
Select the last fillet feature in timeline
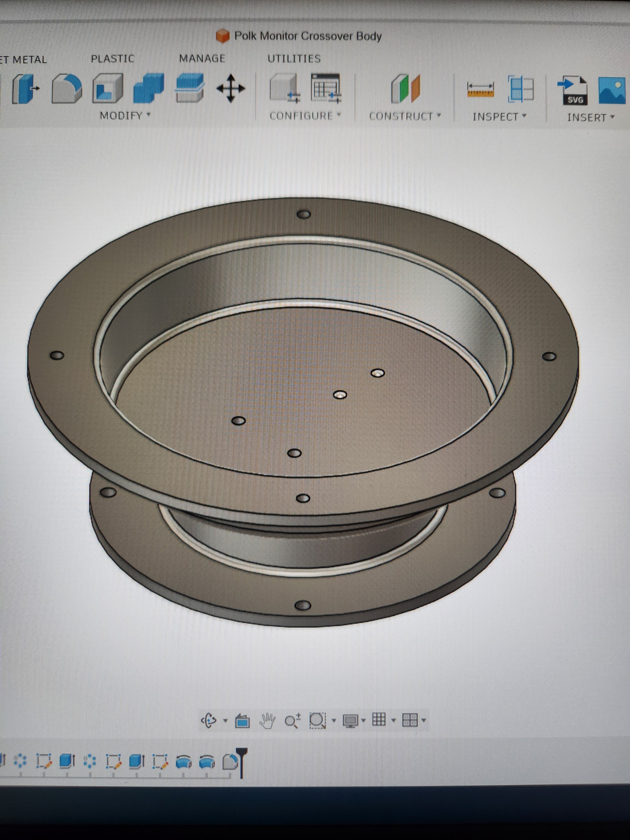click(x=230, y=761)
